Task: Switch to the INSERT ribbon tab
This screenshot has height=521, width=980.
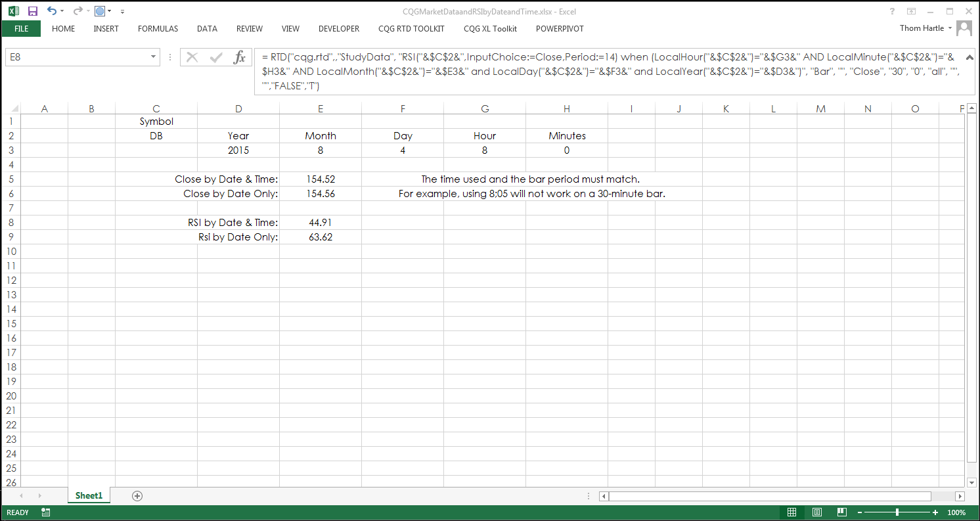Action: pos(106,29)
